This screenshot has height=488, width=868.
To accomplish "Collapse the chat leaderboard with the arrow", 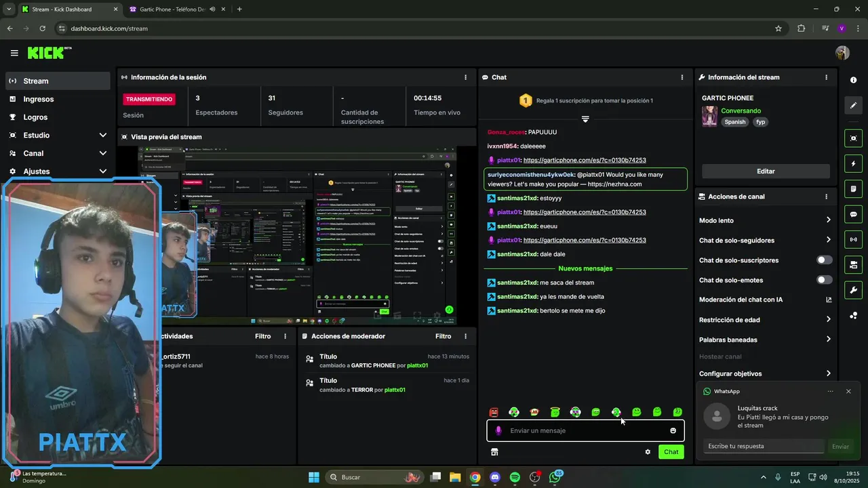I will [585, 119].
